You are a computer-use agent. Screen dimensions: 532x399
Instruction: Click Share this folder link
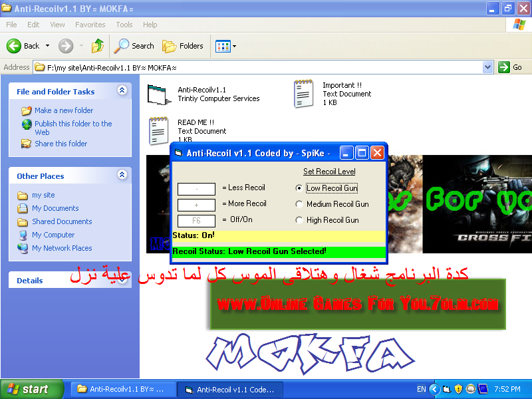point(61,144)
